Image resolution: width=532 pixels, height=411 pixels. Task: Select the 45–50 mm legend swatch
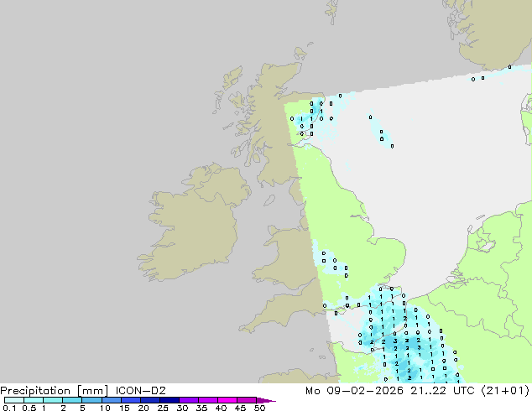point(247,400)
